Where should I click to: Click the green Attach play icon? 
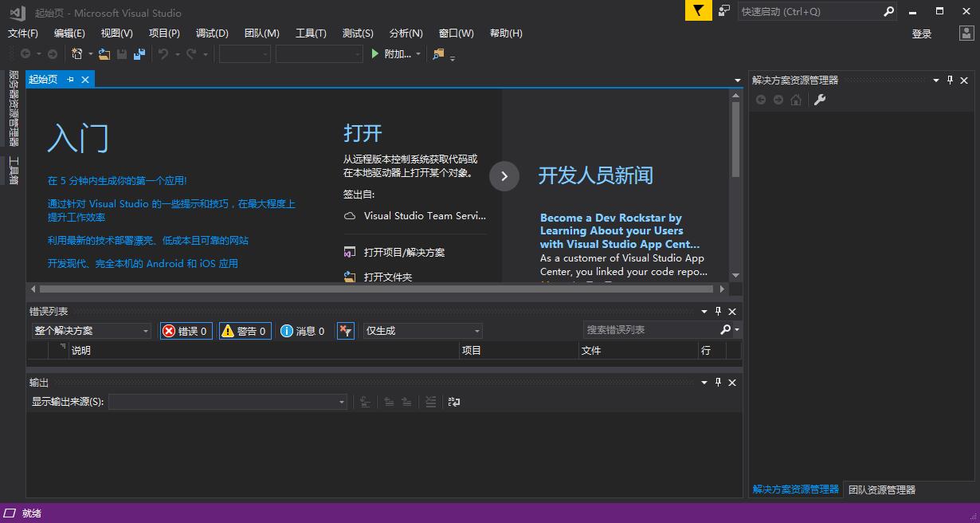click(x=375, y=54)
